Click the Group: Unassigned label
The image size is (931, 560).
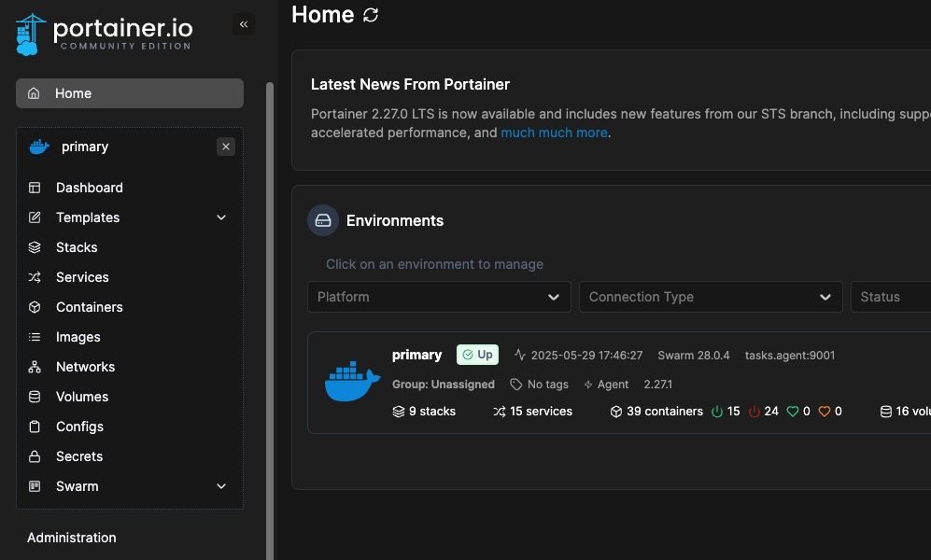point(443,385)
